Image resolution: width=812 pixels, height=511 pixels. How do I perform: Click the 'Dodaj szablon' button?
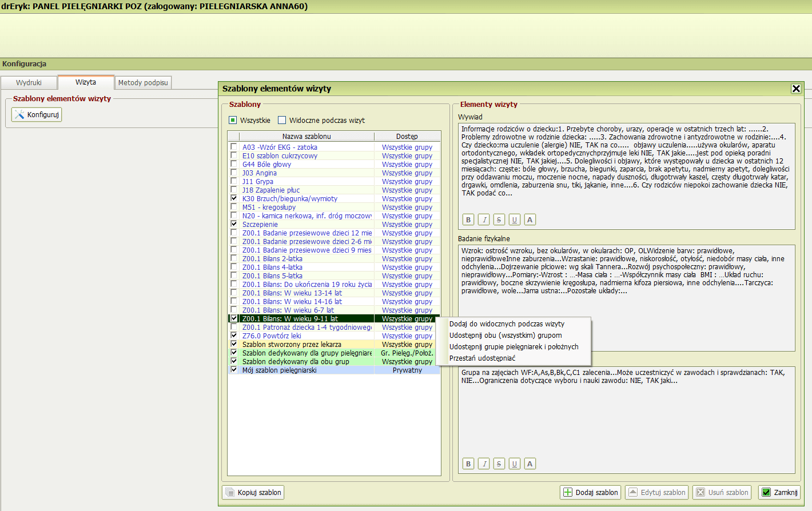click(x=591, y=492)
